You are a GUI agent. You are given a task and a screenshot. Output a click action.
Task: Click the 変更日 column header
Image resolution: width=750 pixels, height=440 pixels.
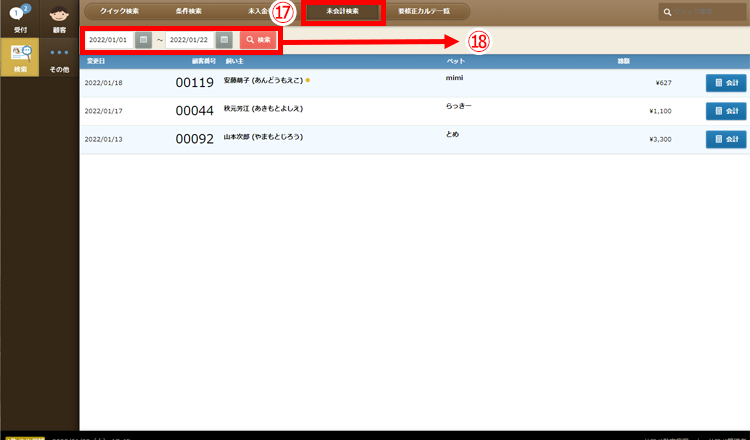coord(96,61)
